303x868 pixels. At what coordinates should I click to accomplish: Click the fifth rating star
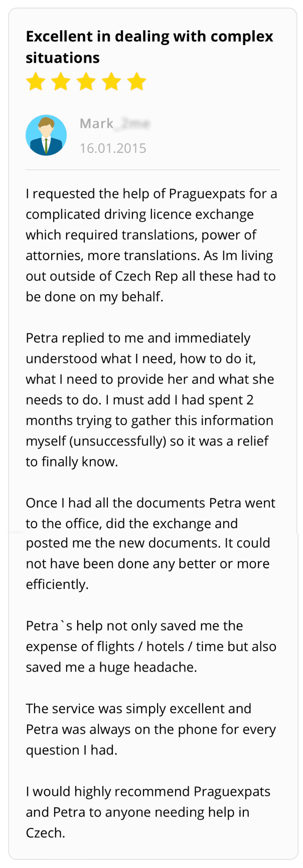click(136, 82)
